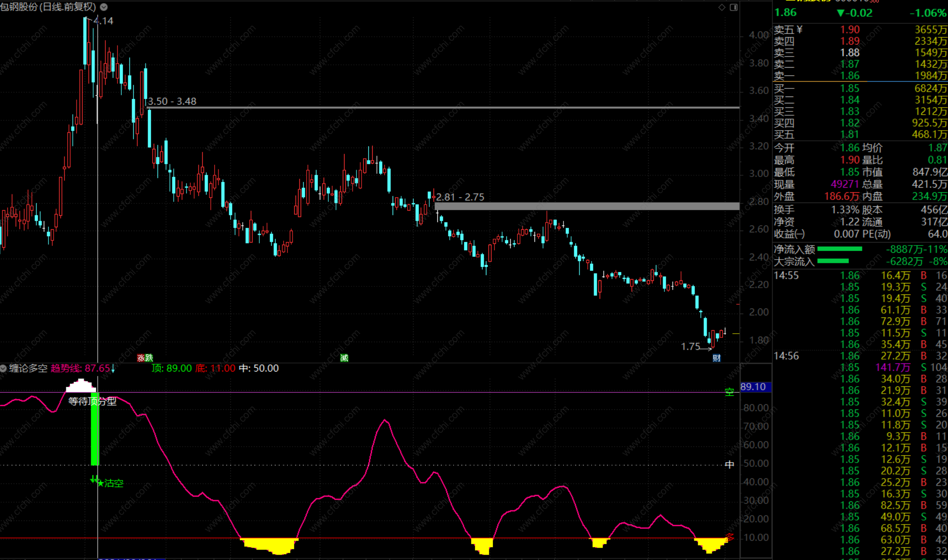The image size is (948, 560).
Task: Click the ¥ icon beside 卖五
Action: [799, 29]
